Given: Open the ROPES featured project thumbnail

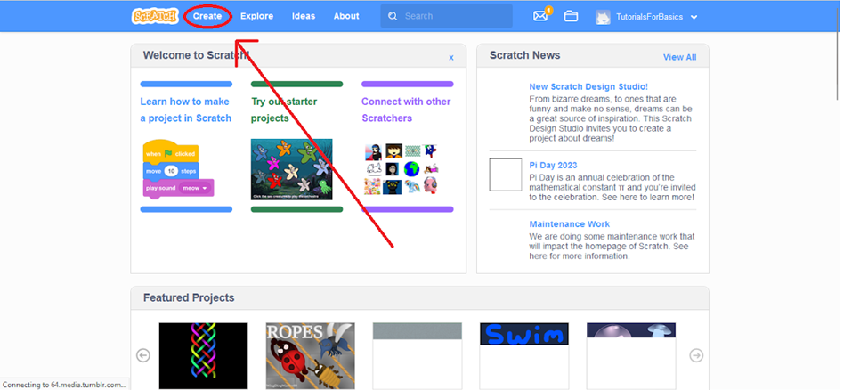Looking at the screenshot, I should [311, 355].
